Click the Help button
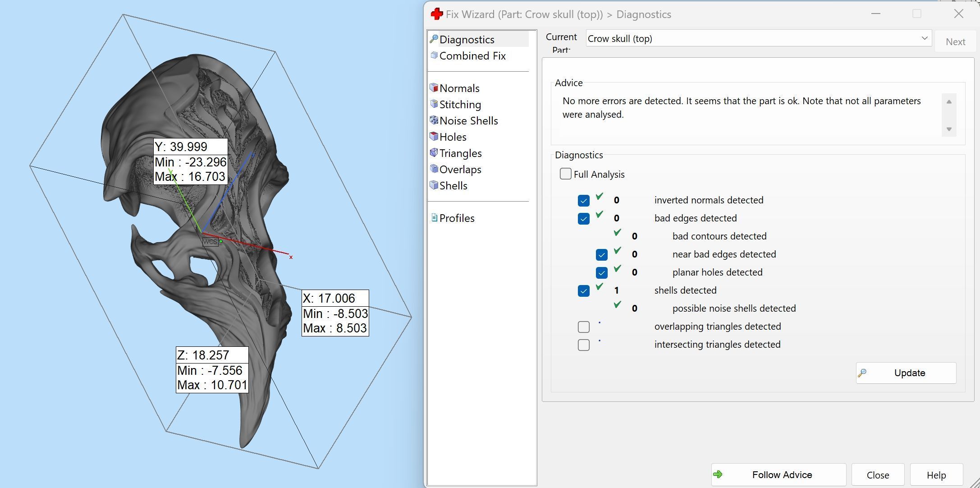Screen dimensions: 980x488 tap(936, 475)
